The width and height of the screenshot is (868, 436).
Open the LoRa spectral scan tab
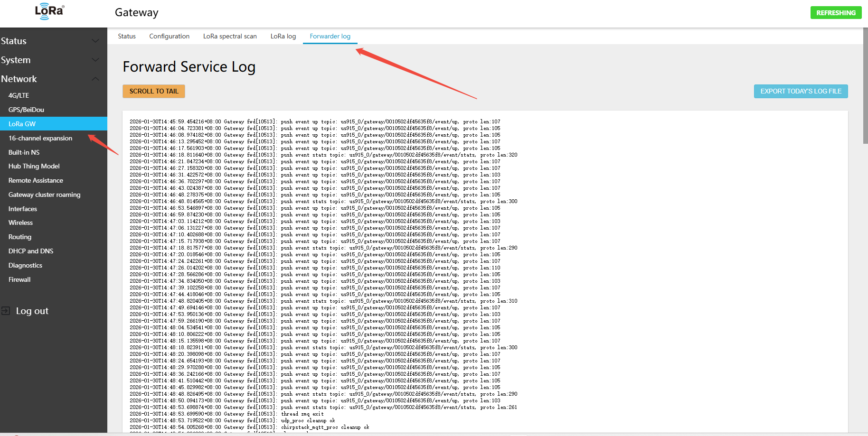point(230,36)
